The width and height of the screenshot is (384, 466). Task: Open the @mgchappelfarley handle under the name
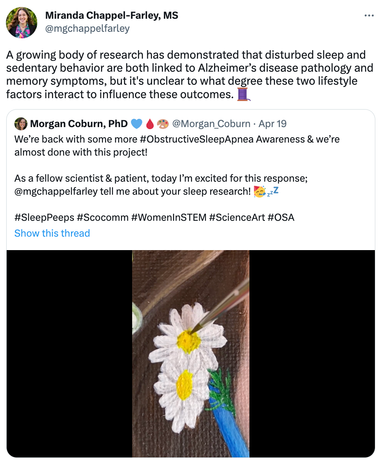[87, 29]
